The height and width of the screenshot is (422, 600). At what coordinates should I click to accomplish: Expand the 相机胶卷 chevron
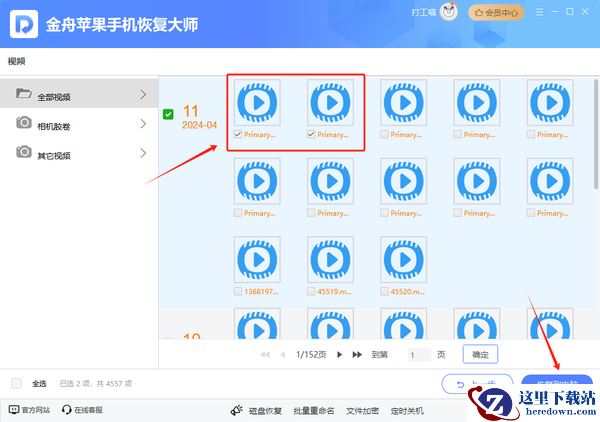(x=143, y=124)
